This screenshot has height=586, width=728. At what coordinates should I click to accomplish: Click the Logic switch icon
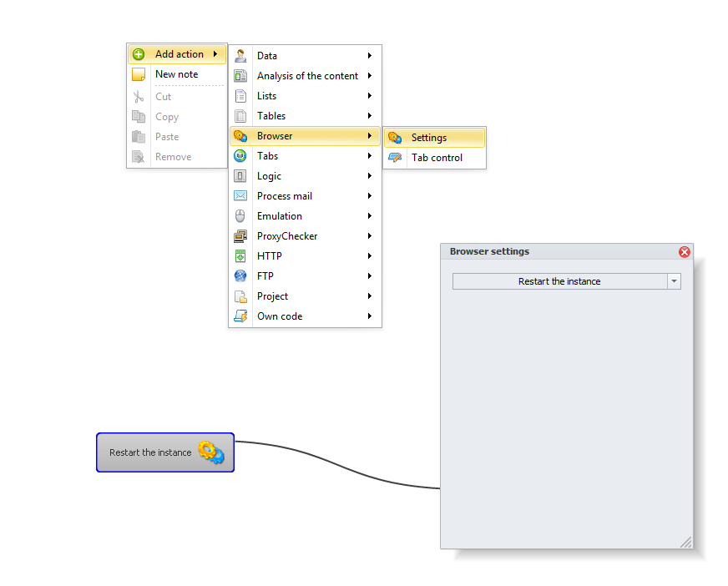[x=240, y=176]
